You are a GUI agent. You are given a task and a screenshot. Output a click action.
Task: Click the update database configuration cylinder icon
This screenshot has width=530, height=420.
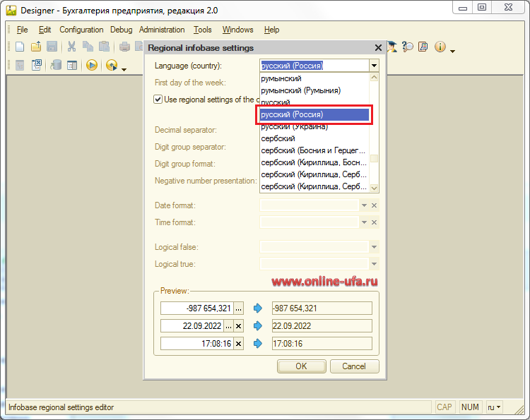(x=56, y=65)
